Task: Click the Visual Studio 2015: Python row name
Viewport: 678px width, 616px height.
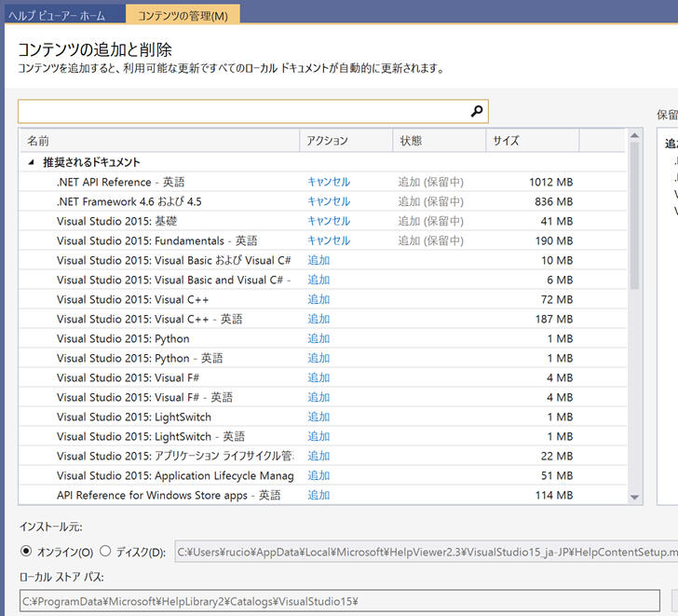Action: pos(123,338)
